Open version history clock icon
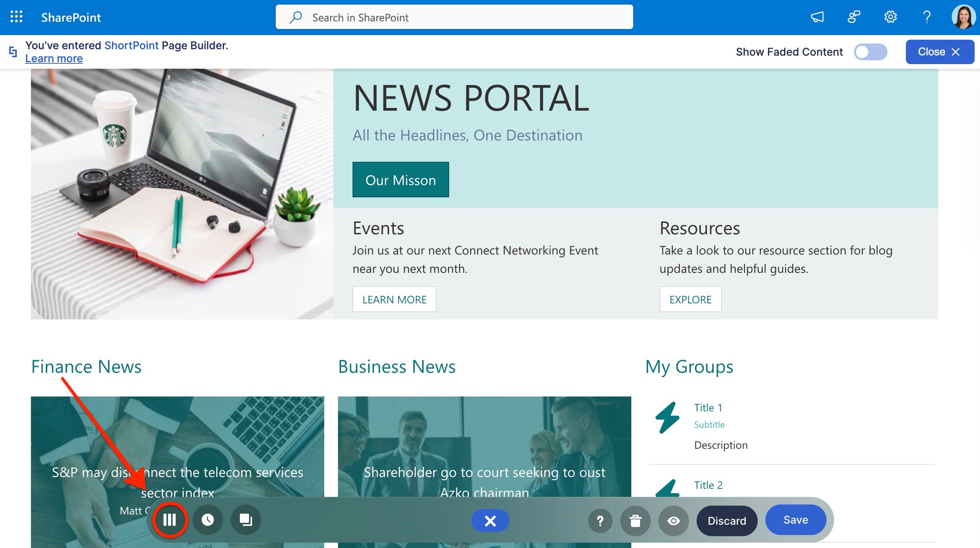The height and width of the screenshot is (548, 980). point(208,520)
